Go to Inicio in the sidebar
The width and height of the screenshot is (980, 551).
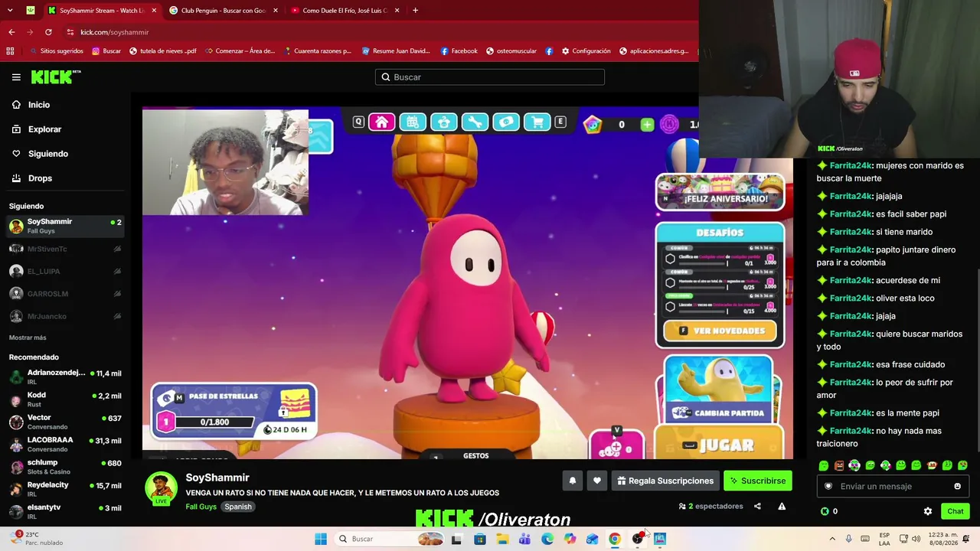tap(38, 105)
